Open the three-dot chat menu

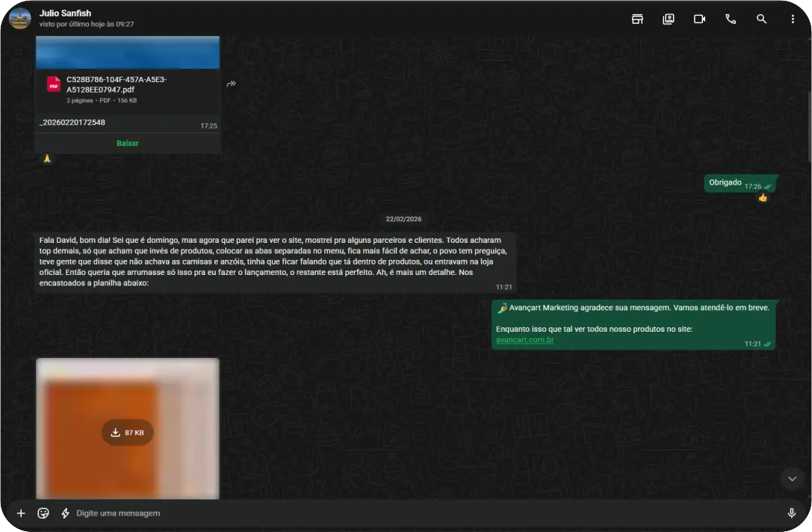pyautogui.click(x=793, y=19)
